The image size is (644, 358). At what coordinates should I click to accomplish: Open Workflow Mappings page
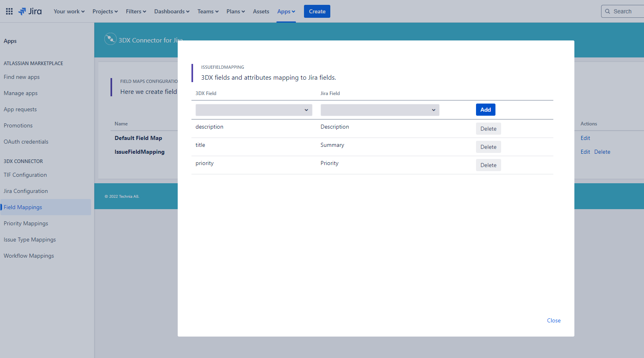[x=29, y=256]
